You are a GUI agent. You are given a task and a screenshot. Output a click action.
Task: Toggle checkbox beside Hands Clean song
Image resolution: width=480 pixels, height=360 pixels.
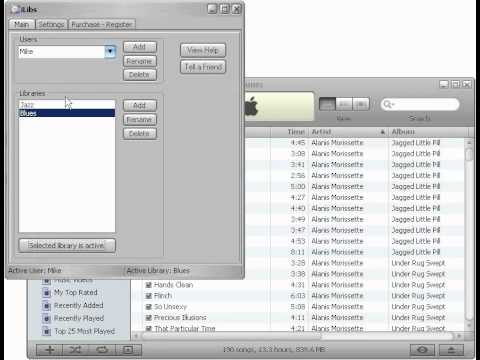(149, 285)
